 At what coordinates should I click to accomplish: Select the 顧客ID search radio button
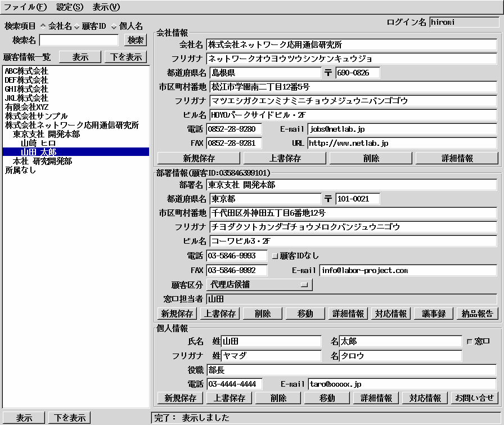tap(76, 26)
